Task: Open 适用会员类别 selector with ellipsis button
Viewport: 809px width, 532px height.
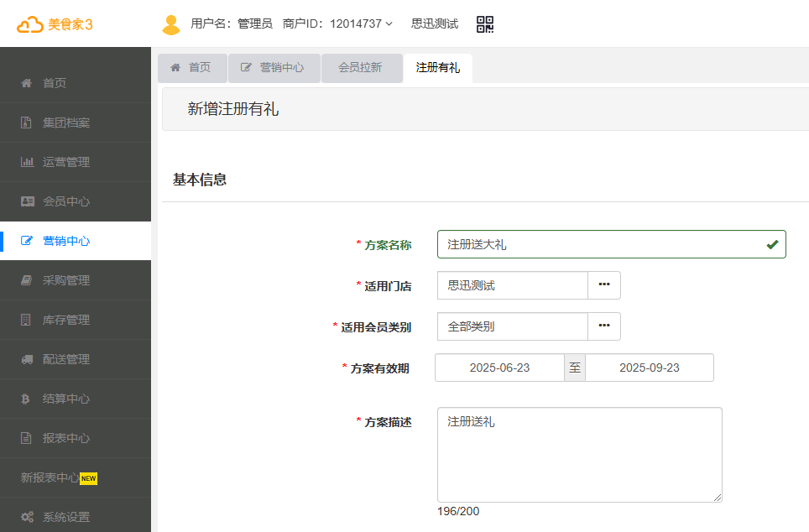Action: click(604, 326)
